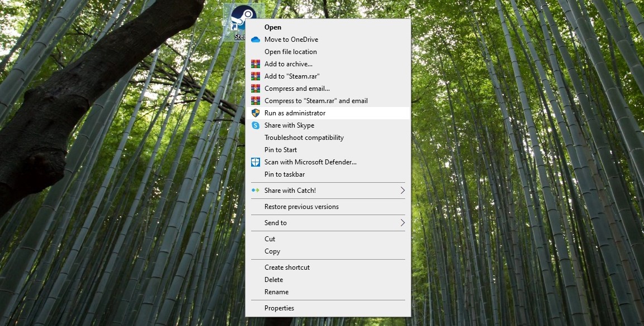Screen dimensions: 644x326
Task: Click the Microsoft Defender shield icon
Action: tap(256, 162)
